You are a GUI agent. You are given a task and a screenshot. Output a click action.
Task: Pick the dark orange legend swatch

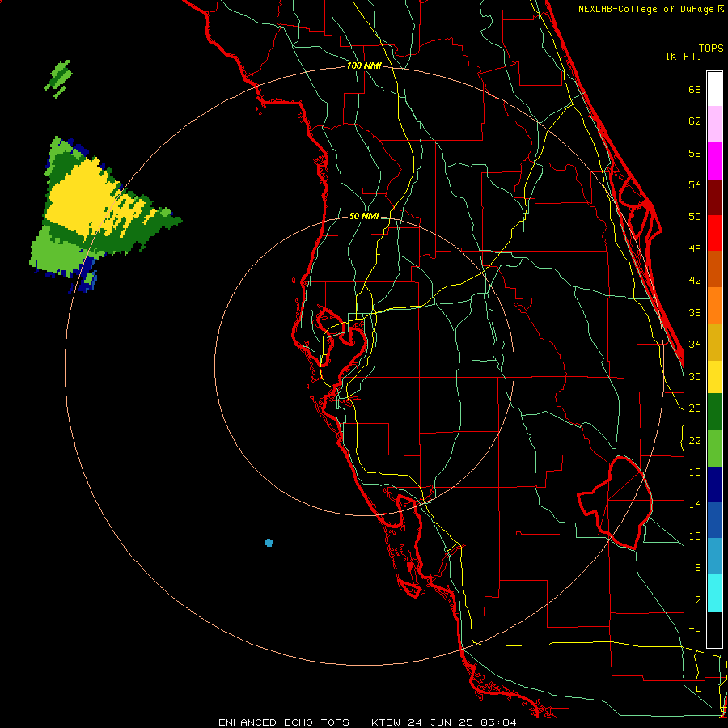click(x=714, y=269)
